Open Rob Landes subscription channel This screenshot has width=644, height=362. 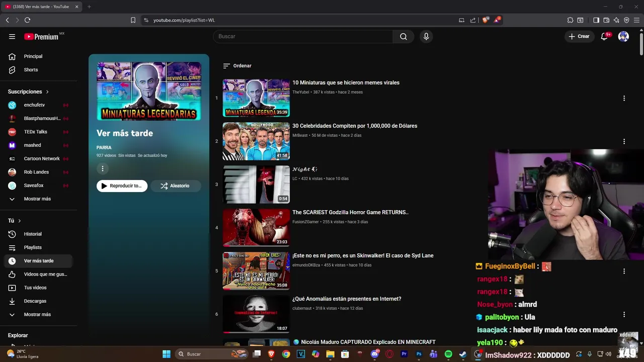coord(38,172)
